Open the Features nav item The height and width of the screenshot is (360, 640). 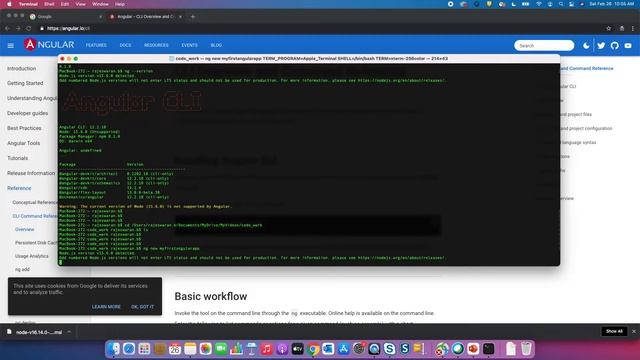point(96,45)
